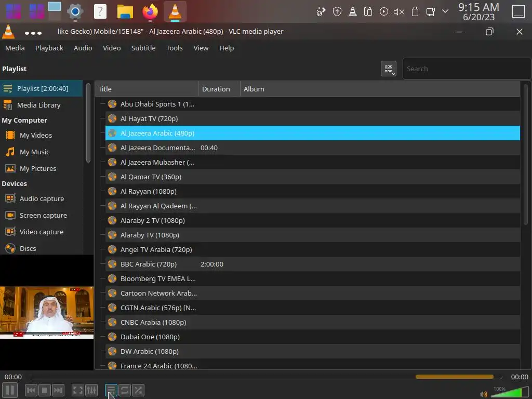Image resolution: width=532 pixels, height=399 pixels.
Task: Sort playlist by Duration column header
Action: 220,89
